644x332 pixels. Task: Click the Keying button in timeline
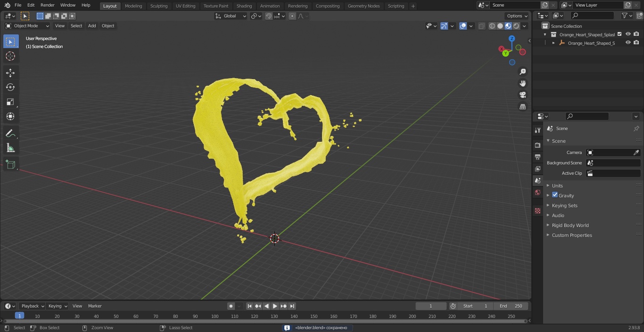58,306
